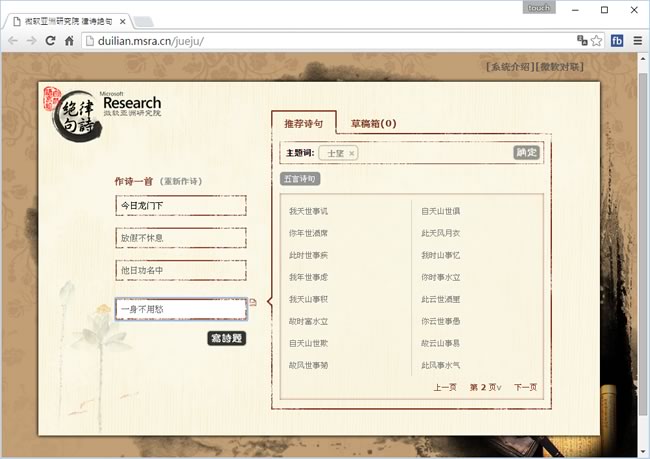Viewport: 650px width, 459px height.
Task: Click the fourth verse input 一身不用愁
Action: coord(180,309)
